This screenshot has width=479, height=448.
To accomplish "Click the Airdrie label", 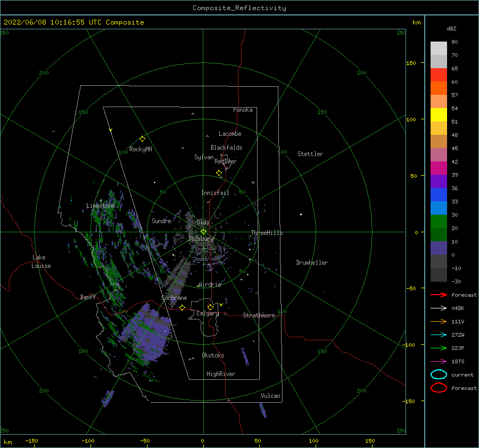I will (210, 284).
